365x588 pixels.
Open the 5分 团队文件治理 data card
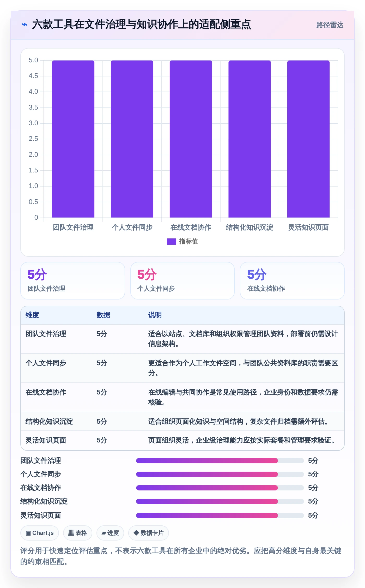coord(73,281)
